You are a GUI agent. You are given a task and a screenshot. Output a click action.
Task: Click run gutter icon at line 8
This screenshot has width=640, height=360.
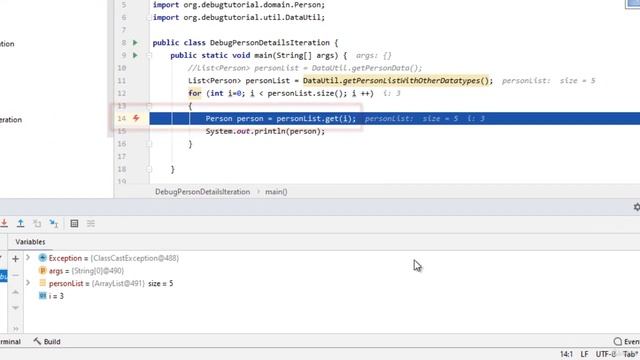coord(135,42)
